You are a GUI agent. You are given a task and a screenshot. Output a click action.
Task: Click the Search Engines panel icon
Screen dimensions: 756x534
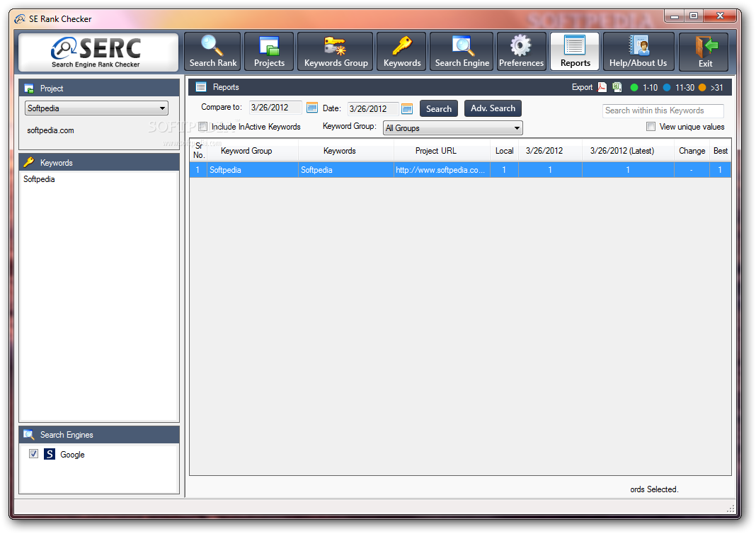[x=29, y=435]
